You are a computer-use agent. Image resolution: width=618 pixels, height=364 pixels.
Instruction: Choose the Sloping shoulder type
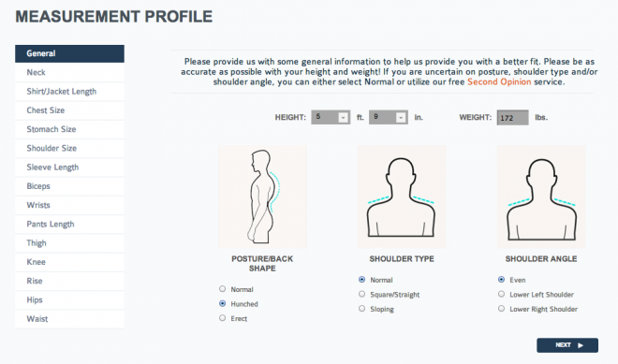click(x=361, y=309)
